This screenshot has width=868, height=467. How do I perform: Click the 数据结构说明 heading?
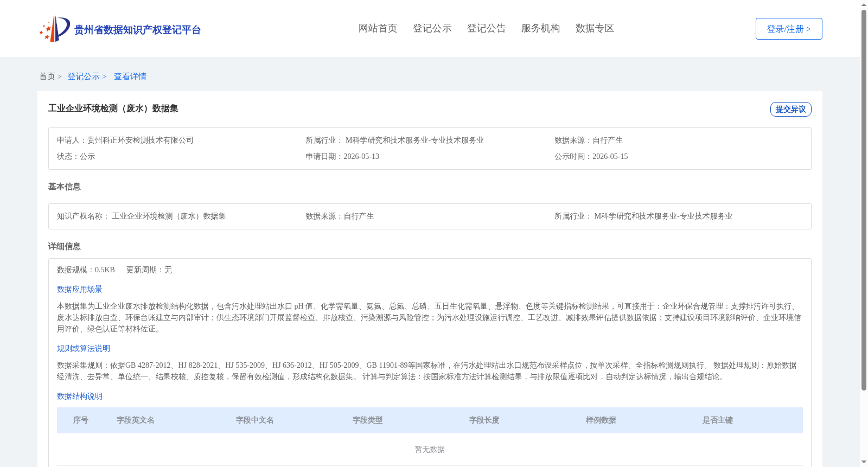(x=80, y=396)
